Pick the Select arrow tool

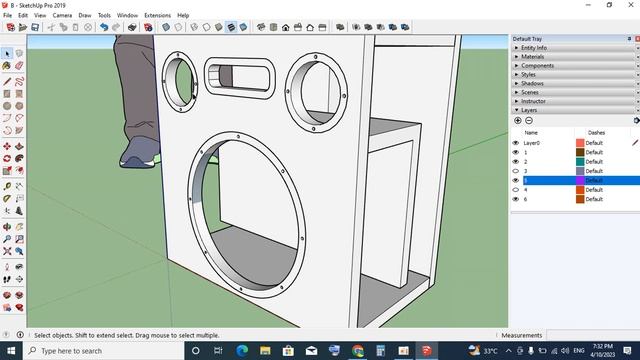[7, 53]
